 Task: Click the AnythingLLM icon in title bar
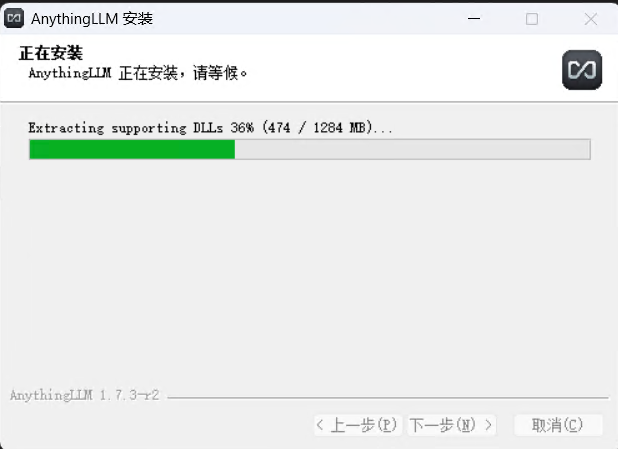click(x=14, y=19)
